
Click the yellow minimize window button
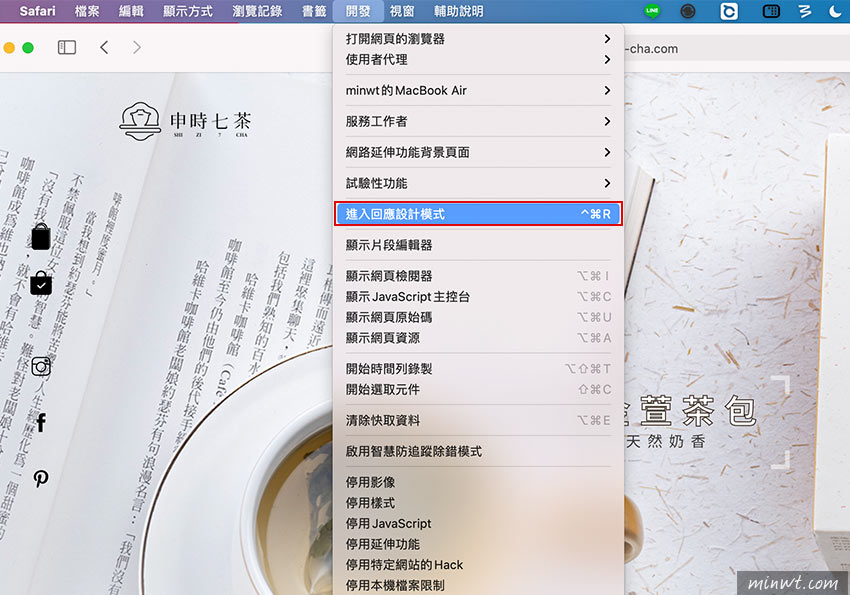(9, 48)
